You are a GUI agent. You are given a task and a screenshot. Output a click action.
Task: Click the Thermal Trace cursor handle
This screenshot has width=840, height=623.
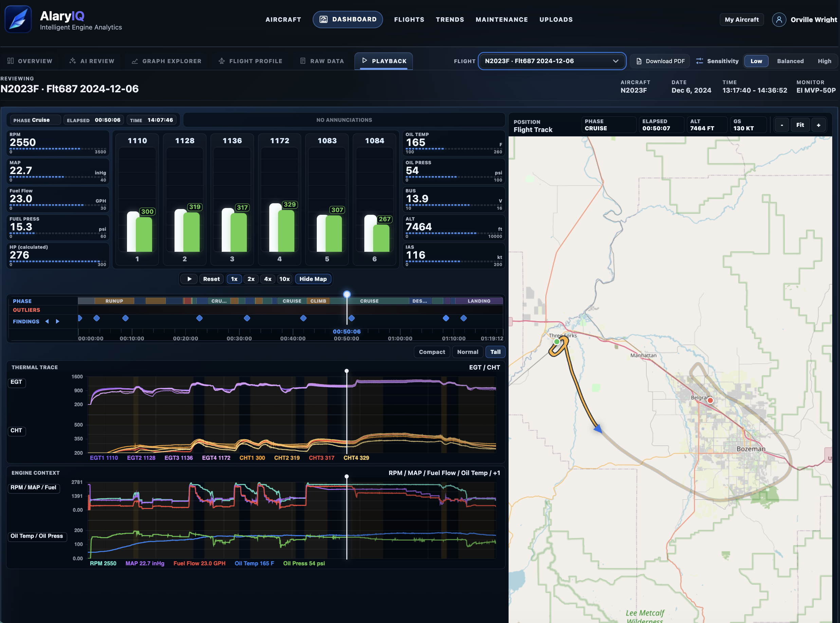click(x=346, y=371)
